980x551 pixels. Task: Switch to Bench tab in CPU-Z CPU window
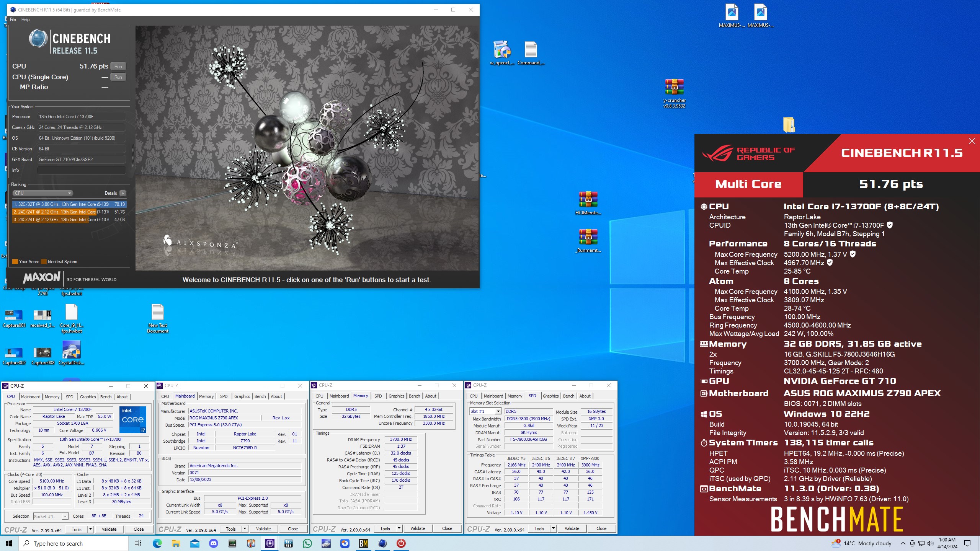(x=106, y=397)
